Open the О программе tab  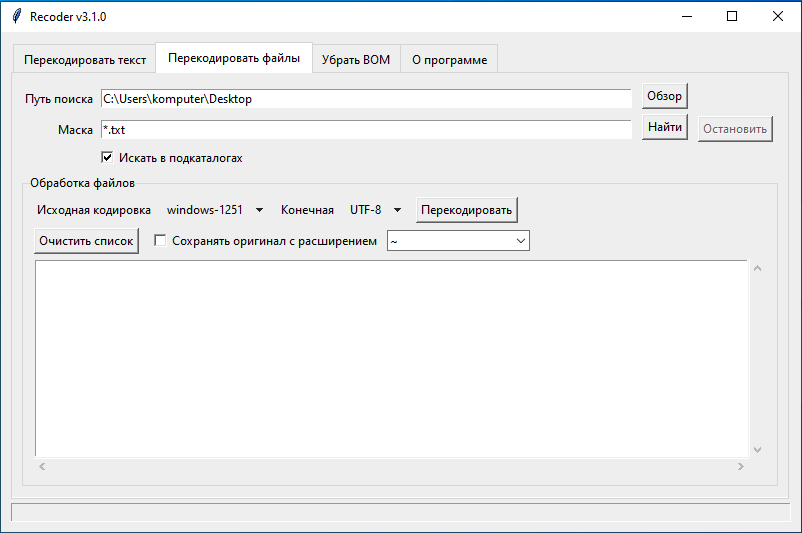pos(449,60)
